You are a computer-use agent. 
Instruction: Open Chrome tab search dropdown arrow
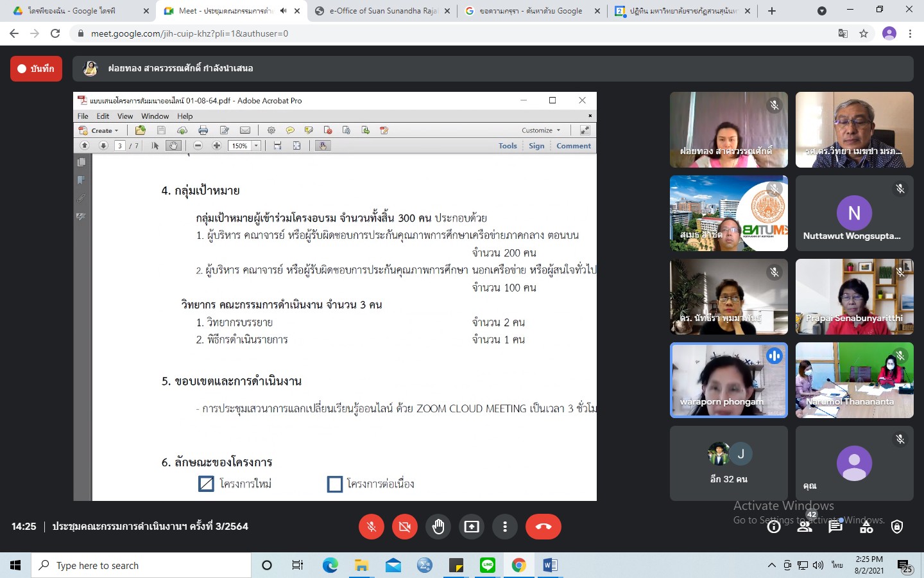coord(821,11)
